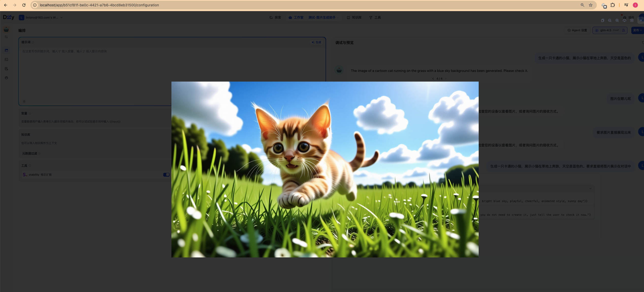Collapse the tool call log panel
Screen dimensions: 644x292
[x=590, y=189]
